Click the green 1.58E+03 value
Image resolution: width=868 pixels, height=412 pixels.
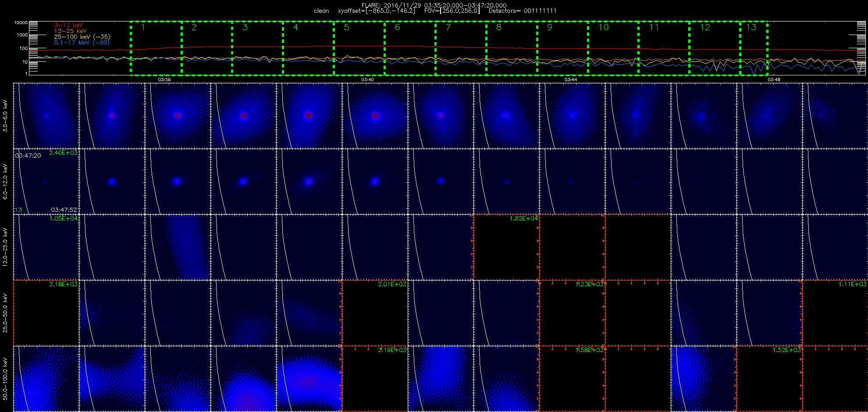tap(590, 350)
